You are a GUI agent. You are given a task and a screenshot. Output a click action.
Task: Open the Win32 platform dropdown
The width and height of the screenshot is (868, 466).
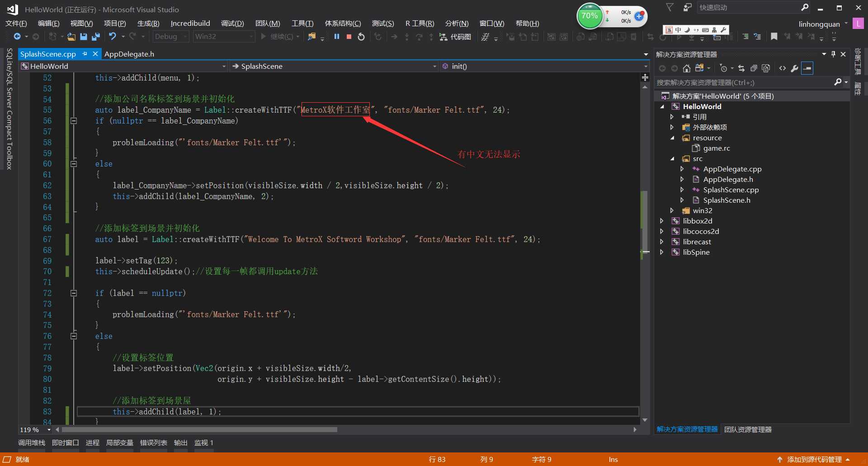click(224, 37)
